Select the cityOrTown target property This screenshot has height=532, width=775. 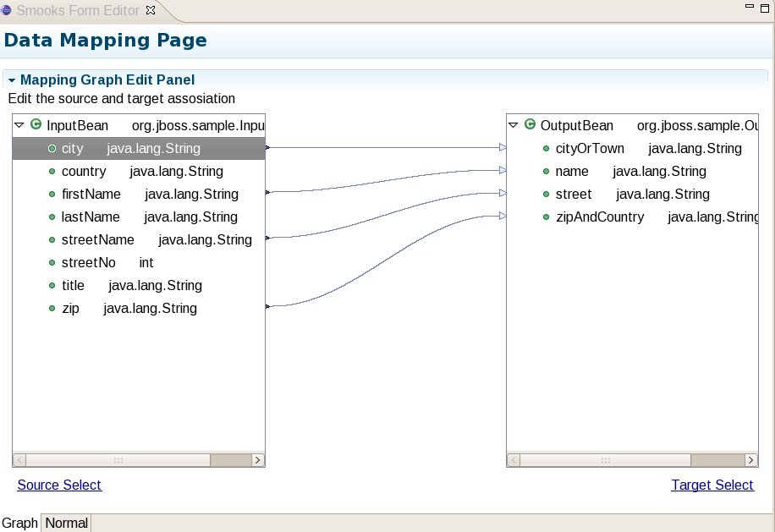pyautogui.click(x=633, y=148)
